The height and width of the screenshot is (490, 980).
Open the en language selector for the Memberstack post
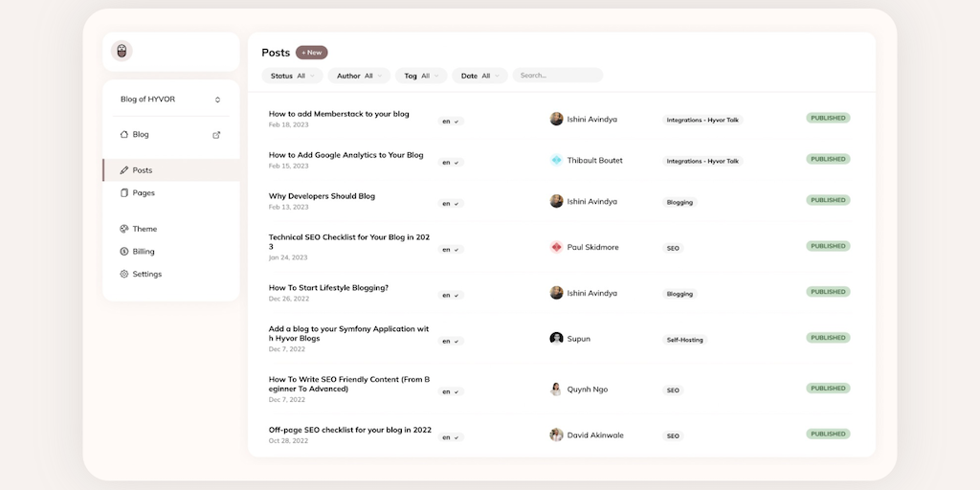(x=451, y=122)
